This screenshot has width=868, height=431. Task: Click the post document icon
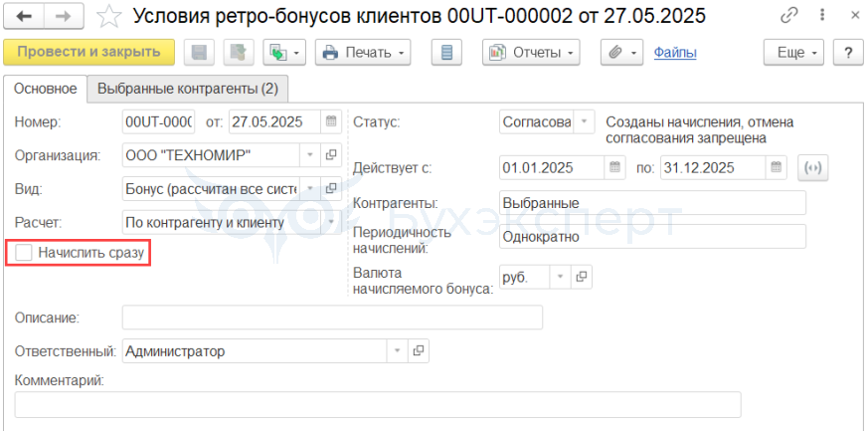(x=237, y=53)
